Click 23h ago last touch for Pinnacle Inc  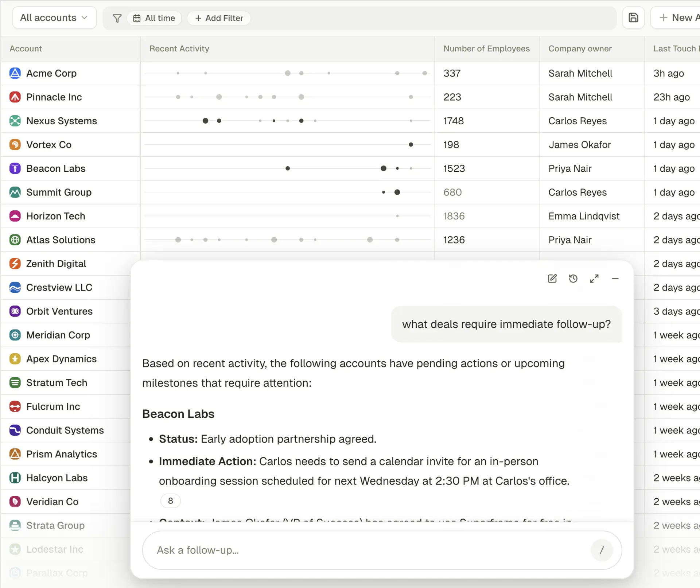pyautogui.click(x=672, y=97)
